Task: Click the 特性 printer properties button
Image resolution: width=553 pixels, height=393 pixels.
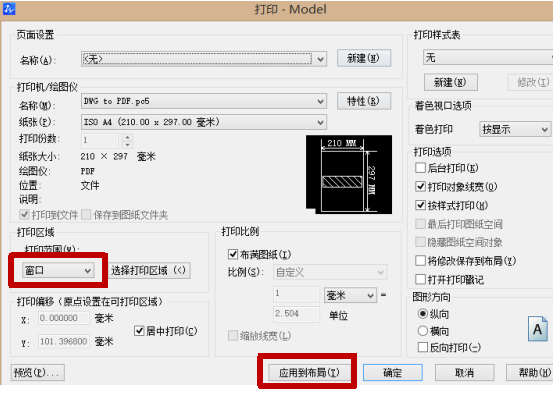Action: click(364, 101)
